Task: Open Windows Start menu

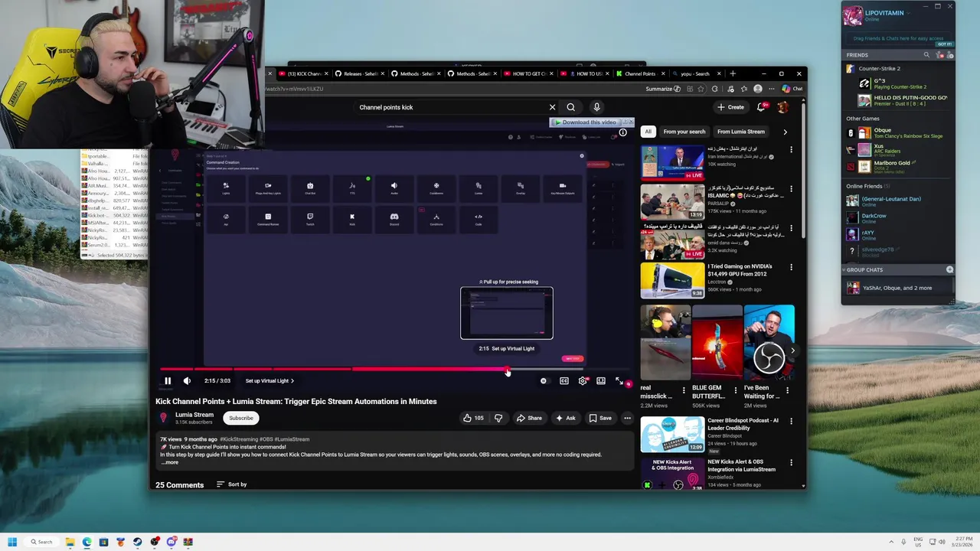Action: tap(12, 542)
